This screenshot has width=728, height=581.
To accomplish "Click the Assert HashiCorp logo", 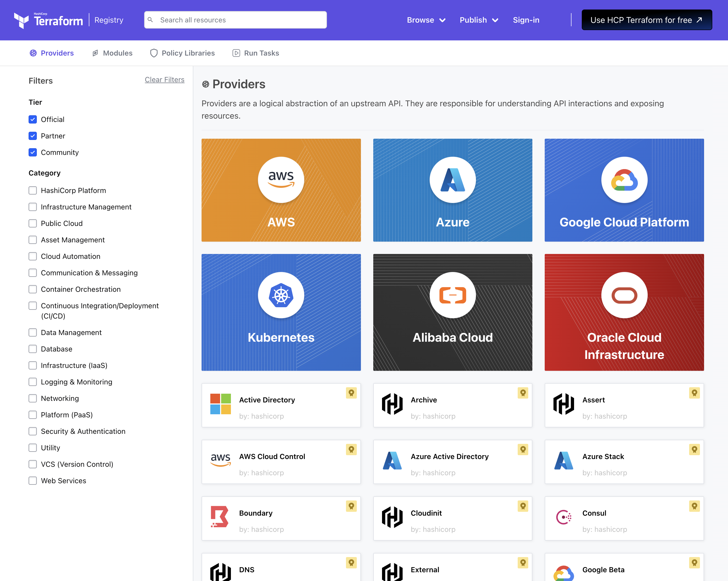I will click(x=564, y=404).
